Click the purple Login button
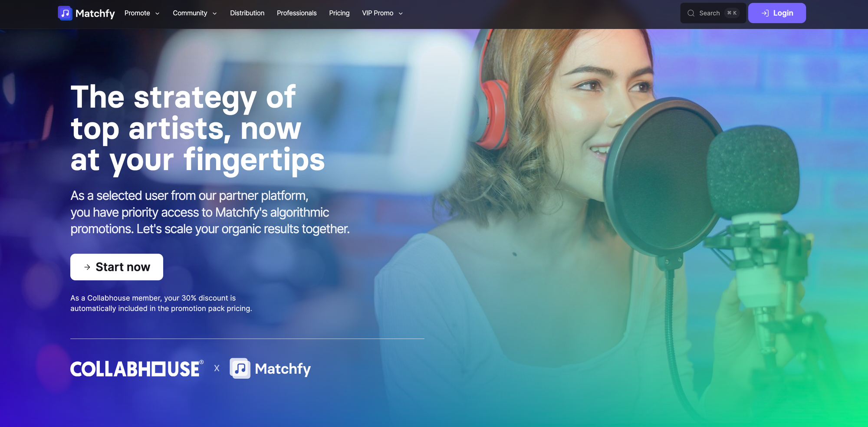The width and height of the screenshot is (868, 427). pos(777,13)
